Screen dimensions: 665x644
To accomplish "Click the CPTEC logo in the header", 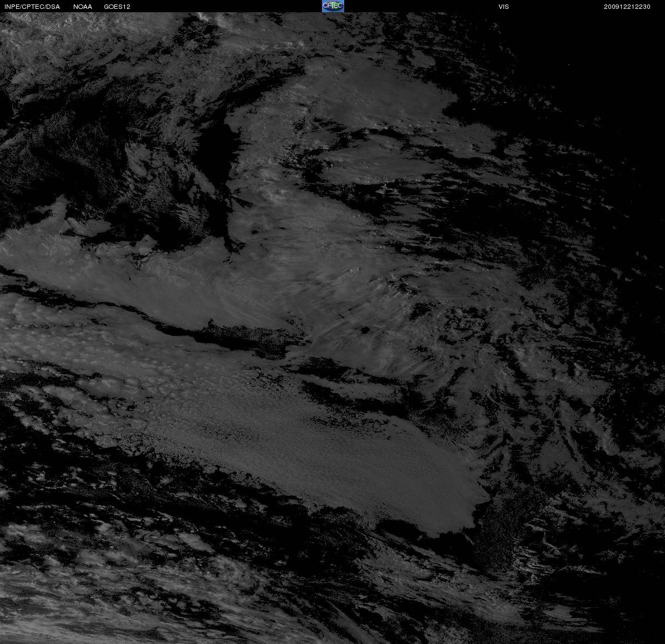I will [x=333, y=6].
